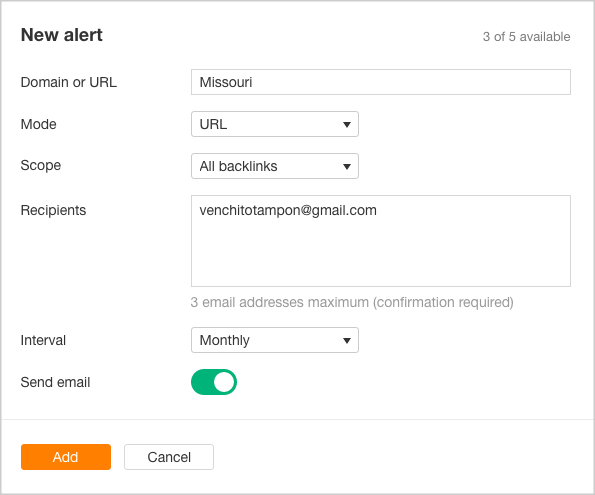Click the venchitotampon@gmail.com email text

coord(288,210)
